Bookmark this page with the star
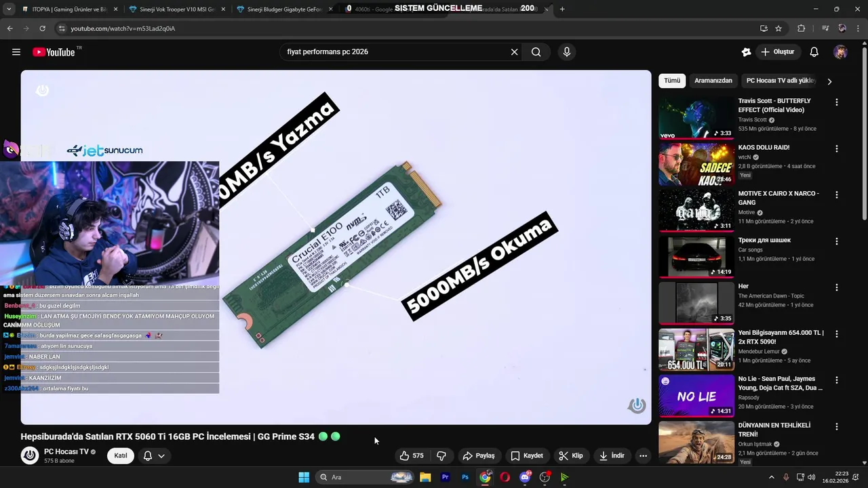Viewport: 868px width, 488px height. [x=778, y=28]
